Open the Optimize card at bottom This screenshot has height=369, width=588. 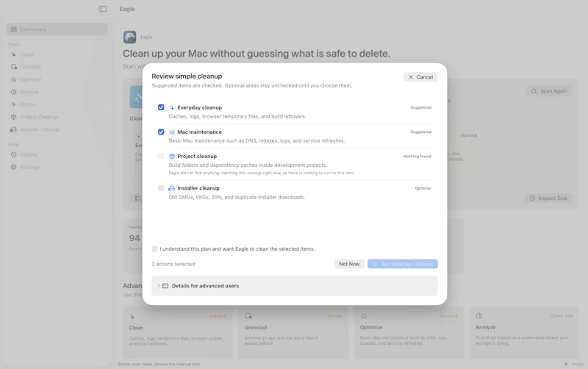pyautogui.click(x=409, y=332)
